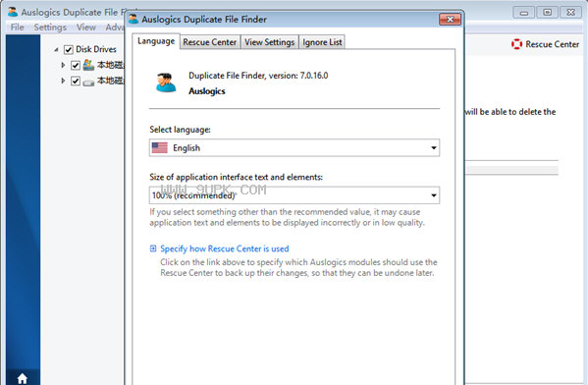Viewport: 588px width, 385px height.
Task: Click the second local disk drive icon
Action: pyautogui.click(x=88, y=82)
